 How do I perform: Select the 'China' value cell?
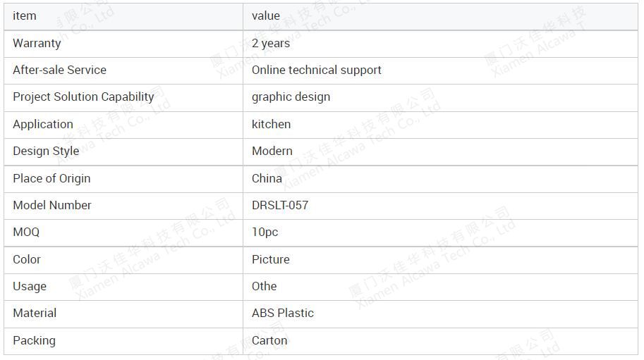tap(440, 179)
